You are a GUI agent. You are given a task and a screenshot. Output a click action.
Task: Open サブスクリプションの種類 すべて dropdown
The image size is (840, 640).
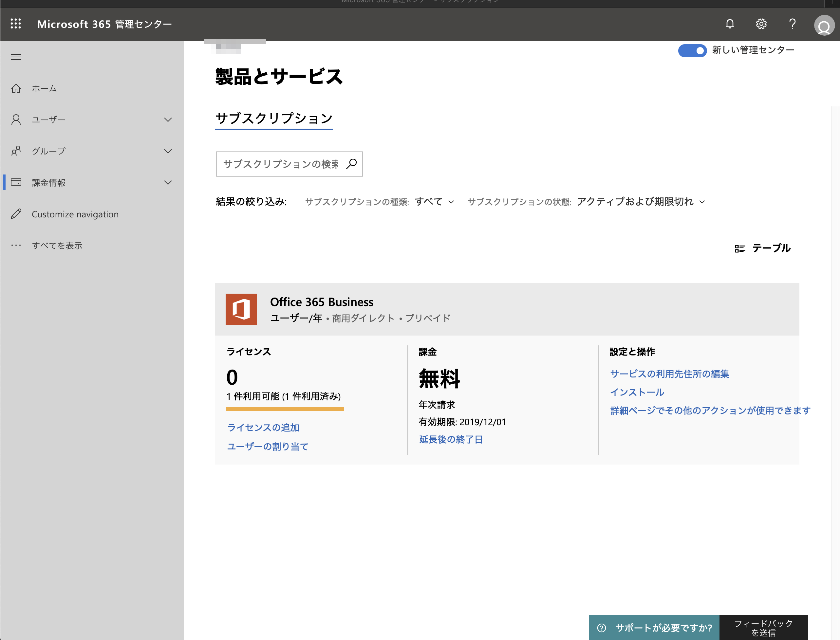435,202
